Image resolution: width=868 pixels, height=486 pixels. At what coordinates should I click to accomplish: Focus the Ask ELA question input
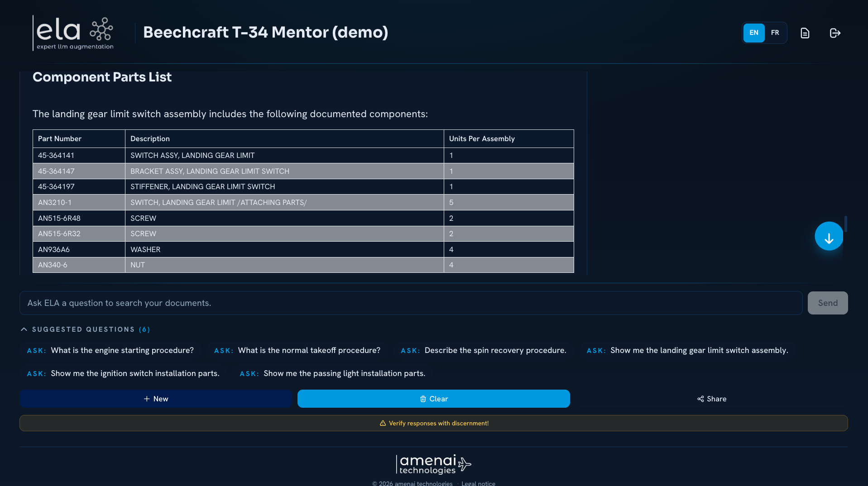tap(411, 303)
